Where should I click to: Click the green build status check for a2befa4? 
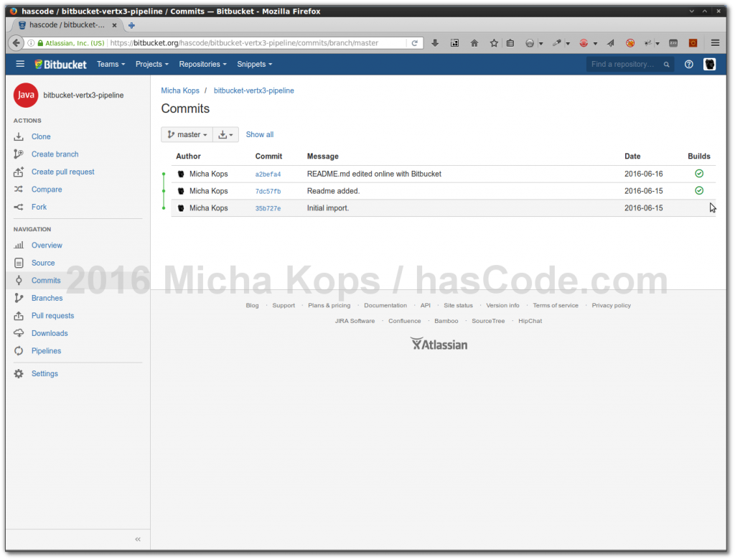(x=698, y=173)
